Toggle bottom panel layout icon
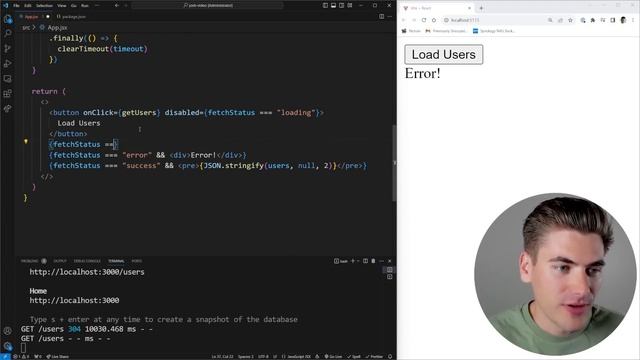The image size is (640, 360). [x=333, y=6]
